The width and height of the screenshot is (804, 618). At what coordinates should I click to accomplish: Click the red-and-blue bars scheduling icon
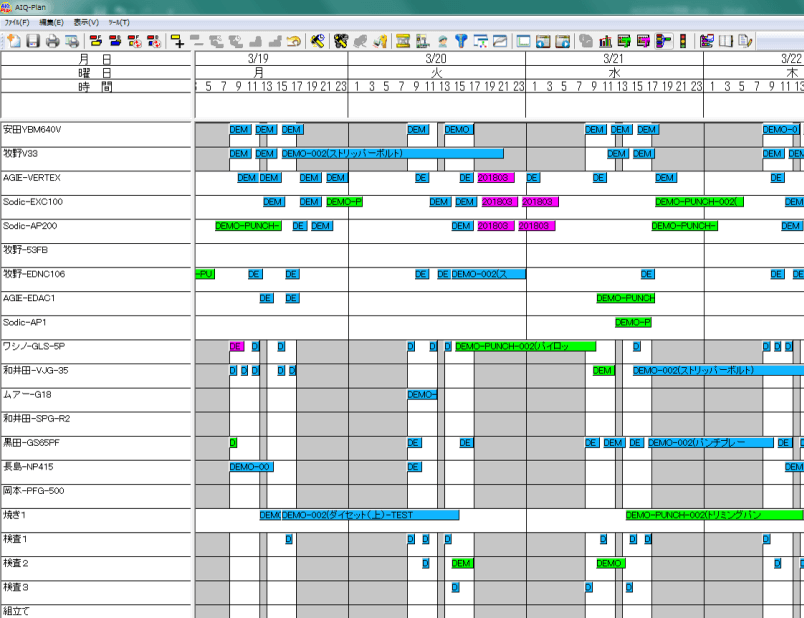(x=115, y=41)
